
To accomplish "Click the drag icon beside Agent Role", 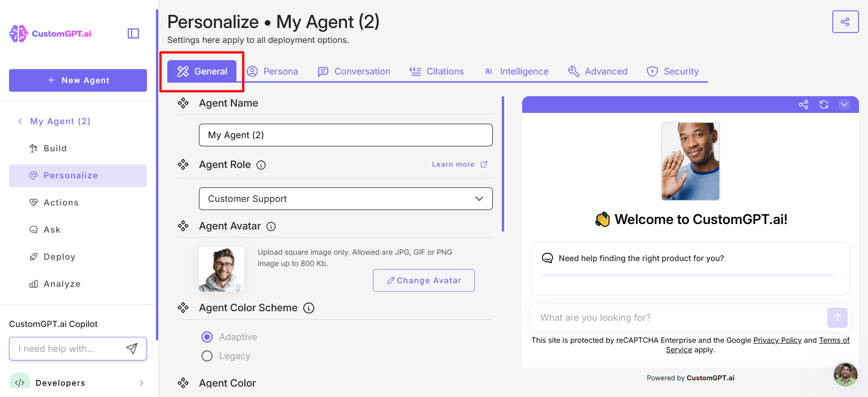I will click(183, 164).
